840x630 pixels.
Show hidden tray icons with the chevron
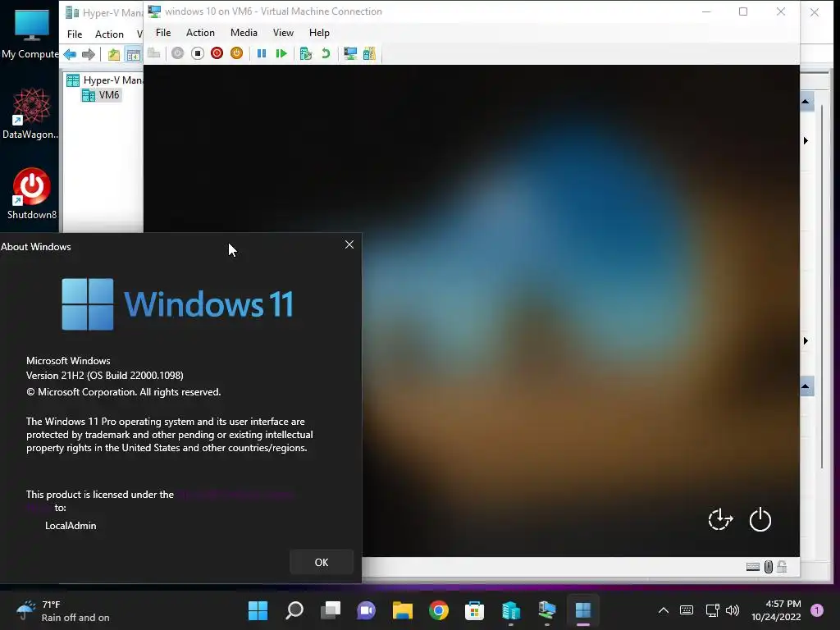pos(663,610)
